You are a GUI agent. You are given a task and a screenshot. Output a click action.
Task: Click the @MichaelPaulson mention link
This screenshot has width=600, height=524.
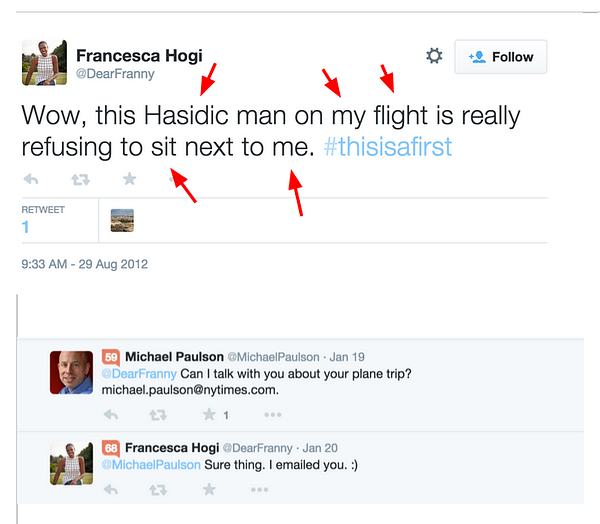pos(151,465)
